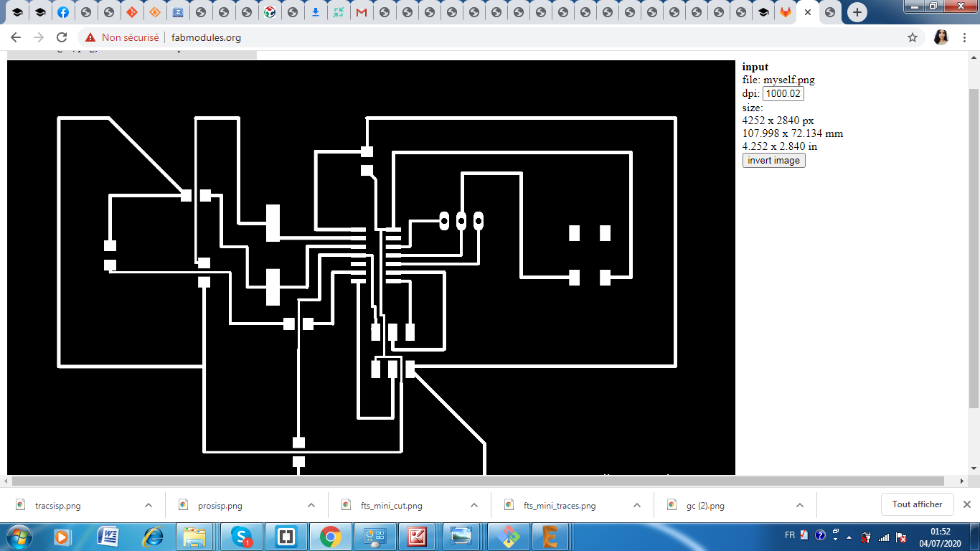This screenshot has width=980, height=551.
Task: Open Skype from the taskbar
Action: point(242,537)
